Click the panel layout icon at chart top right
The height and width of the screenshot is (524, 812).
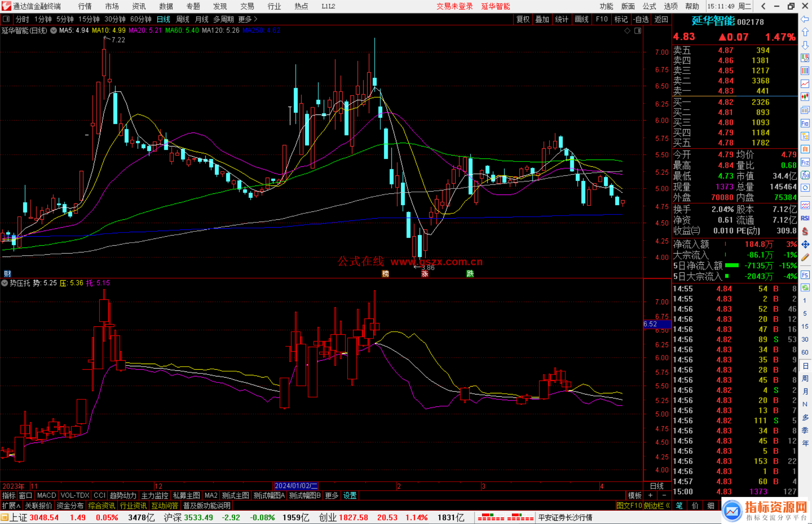(638, 31)
